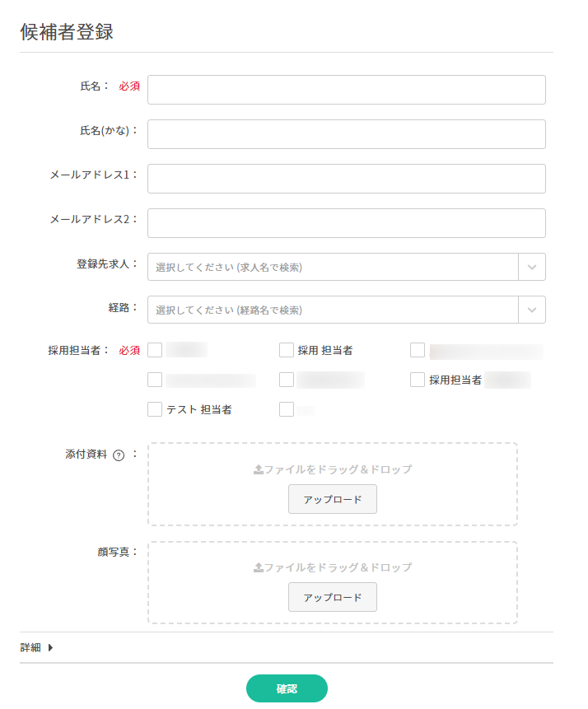The width and height of the screenshot is (588, 709).
Task: Focus the 氏名(かな) input field
Action: coord(347,134)
